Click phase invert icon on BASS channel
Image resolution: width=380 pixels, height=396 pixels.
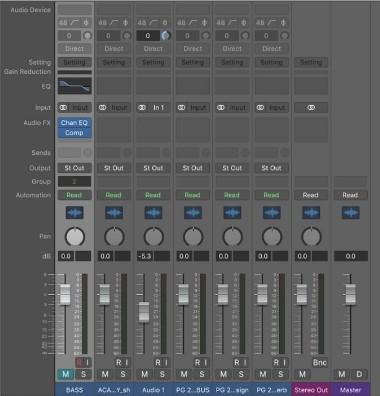pos(86,23)
